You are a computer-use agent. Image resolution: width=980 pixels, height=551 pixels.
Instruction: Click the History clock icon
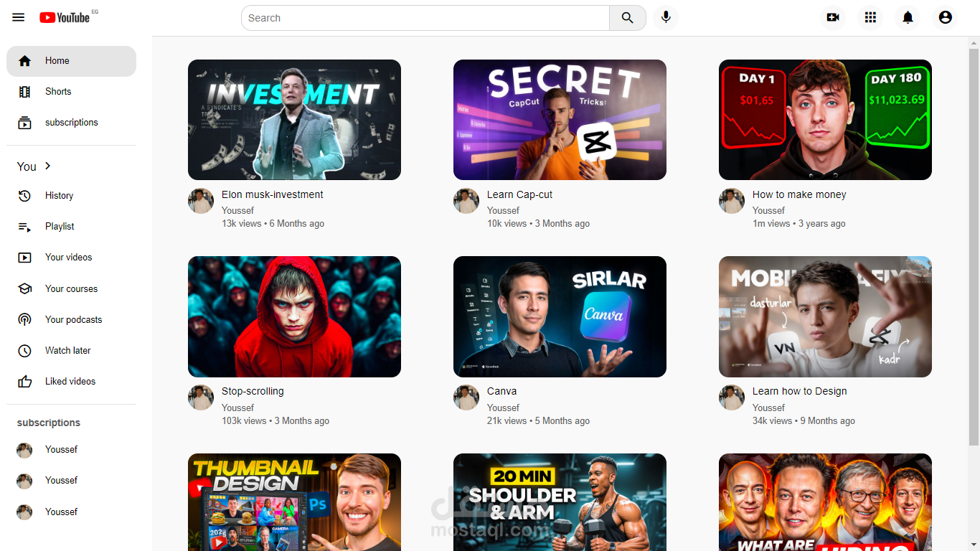click(25, 196)
